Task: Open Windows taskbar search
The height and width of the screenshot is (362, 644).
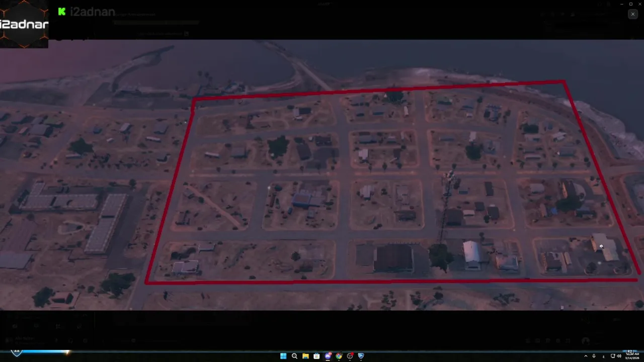Action: [294, 356]
